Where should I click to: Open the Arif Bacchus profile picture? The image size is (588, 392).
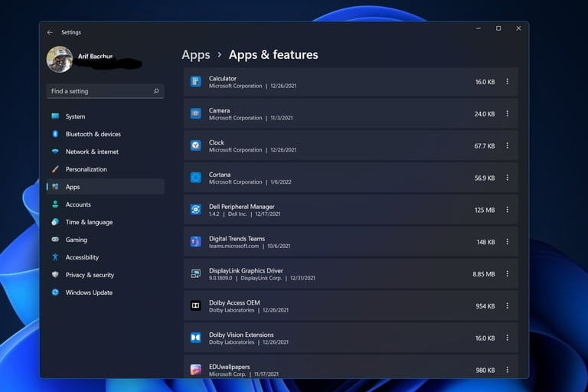tap(59, 59)
